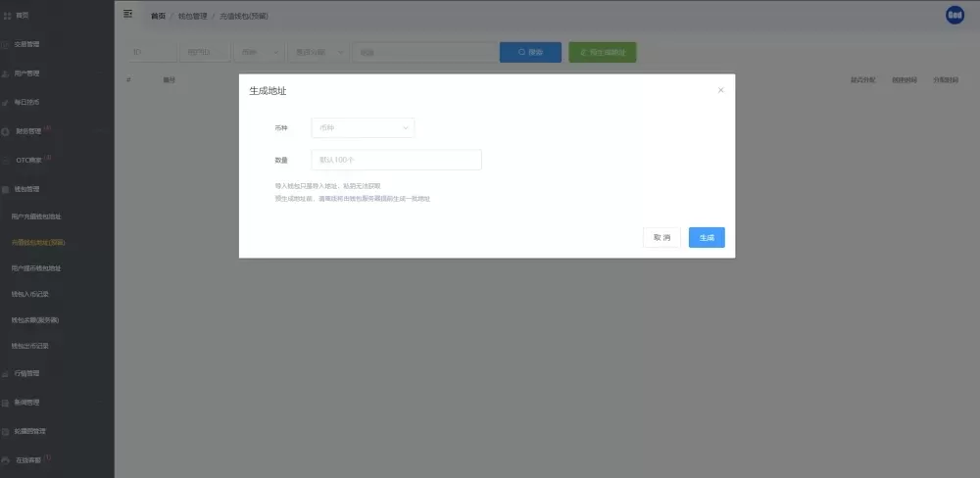
Task: Close the 生成地址 dialog with the X
Action: tap(721, 90)
